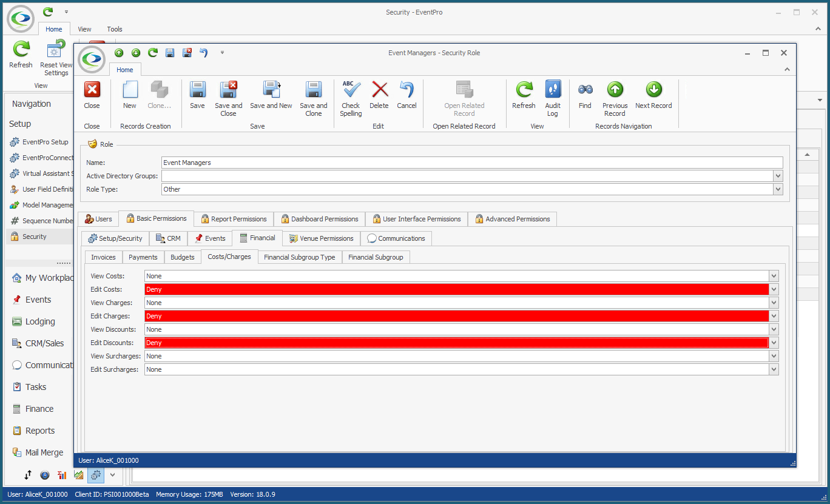Image resolution: width=830 pixels, height=504 pixels.
Task: Open the Audit Log
Action: pos(553,99)
